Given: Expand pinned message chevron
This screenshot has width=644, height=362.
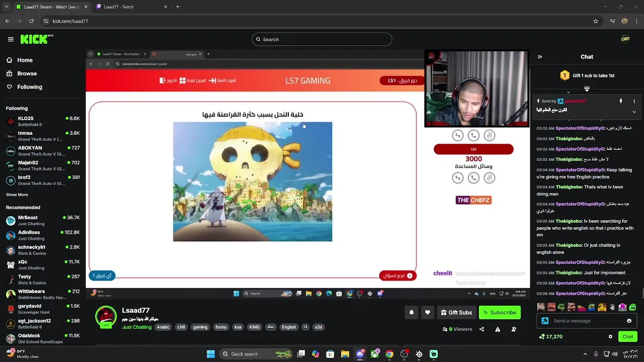Looking at the screenshot, I should click(634, 112).
